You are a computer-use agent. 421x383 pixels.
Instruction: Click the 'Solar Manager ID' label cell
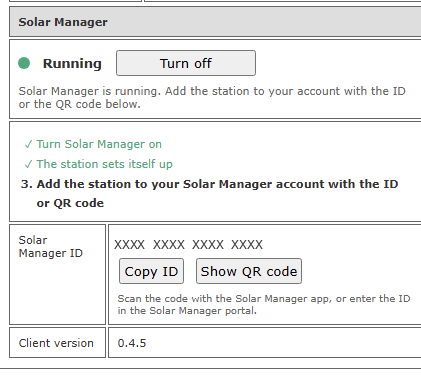coord(57,274)
